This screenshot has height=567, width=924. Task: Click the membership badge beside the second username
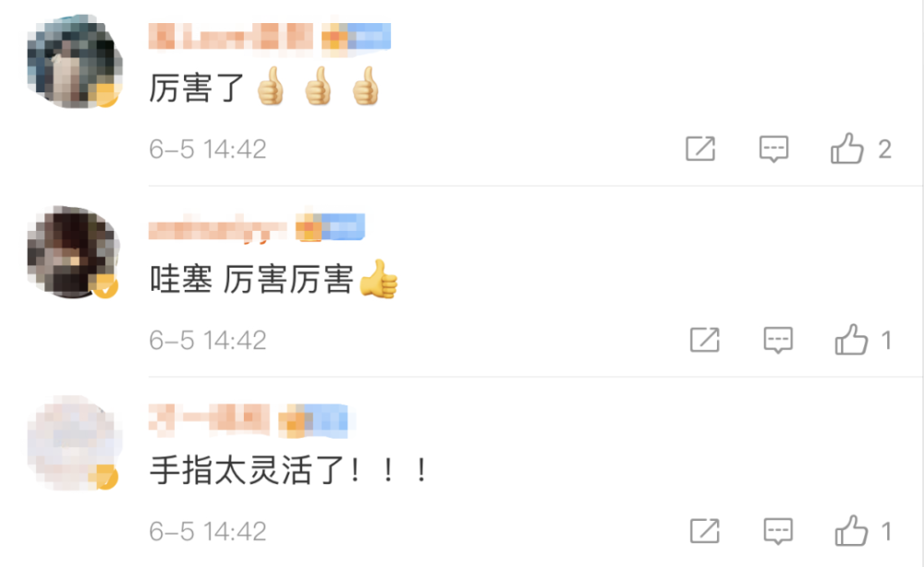(330, 228)
